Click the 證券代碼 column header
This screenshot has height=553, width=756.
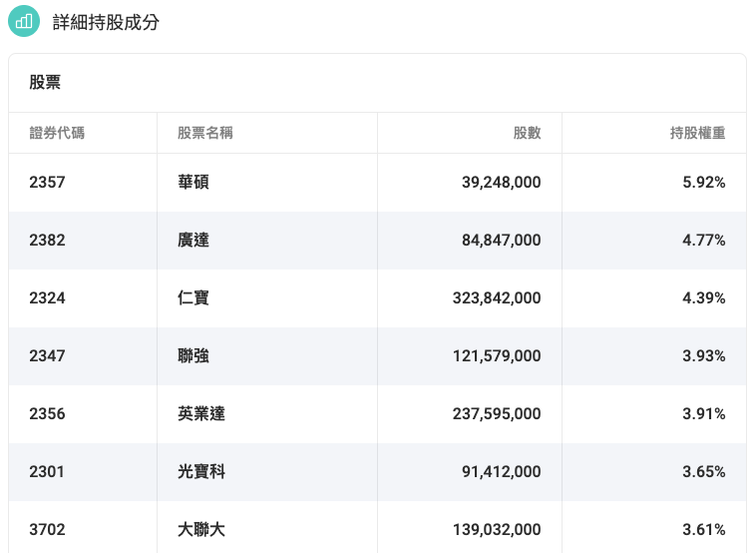pyautogui.click(x=57, y=133)
